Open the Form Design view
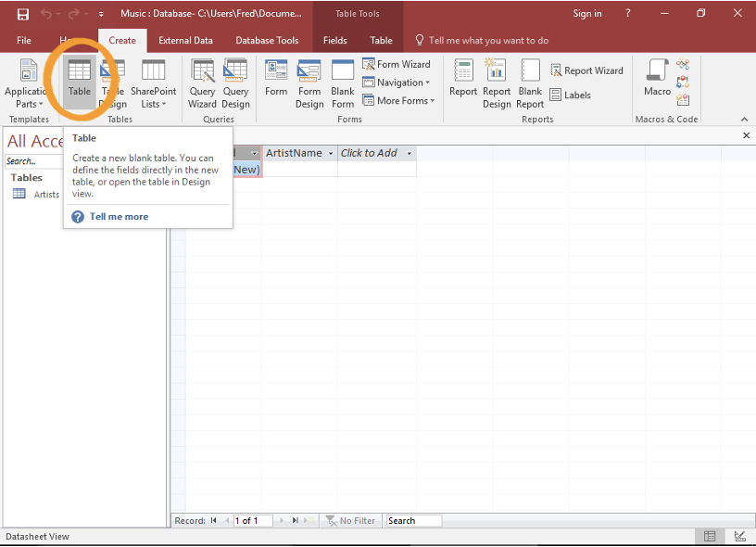 click(x=309, y=83)
